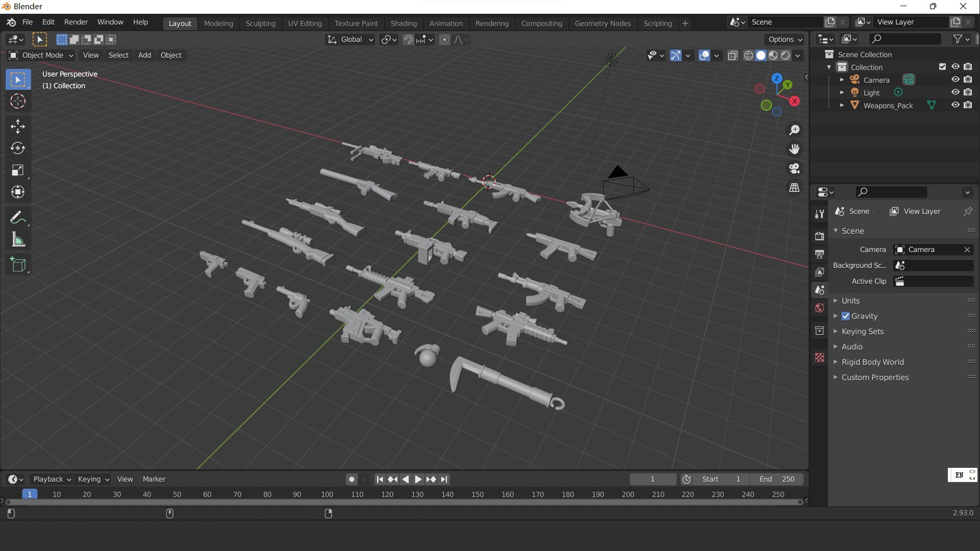Viewport: 980px width, 551px height.
Task: Toggle camera view icon in viewport
Action: (794, 168)
